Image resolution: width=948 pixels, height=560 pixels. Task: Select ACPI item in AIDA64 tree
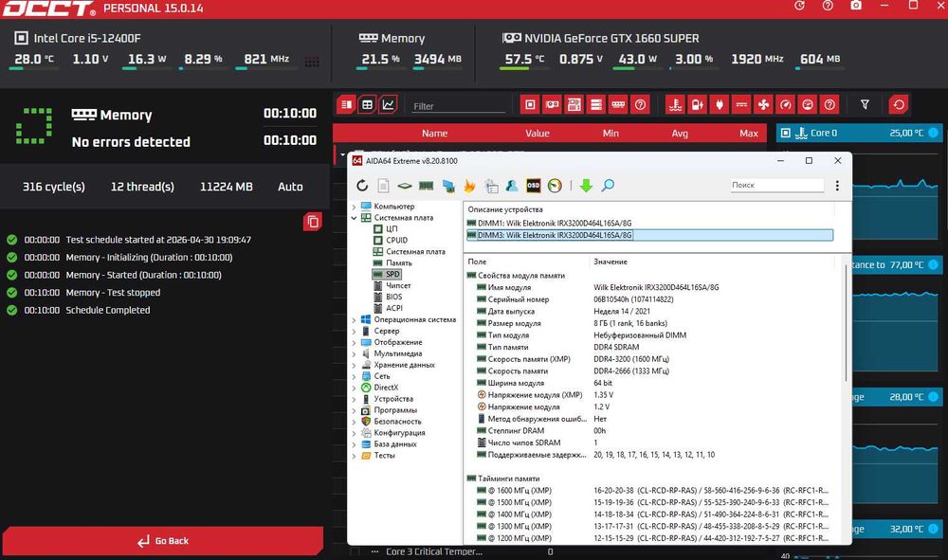click(x=393, y=308)
